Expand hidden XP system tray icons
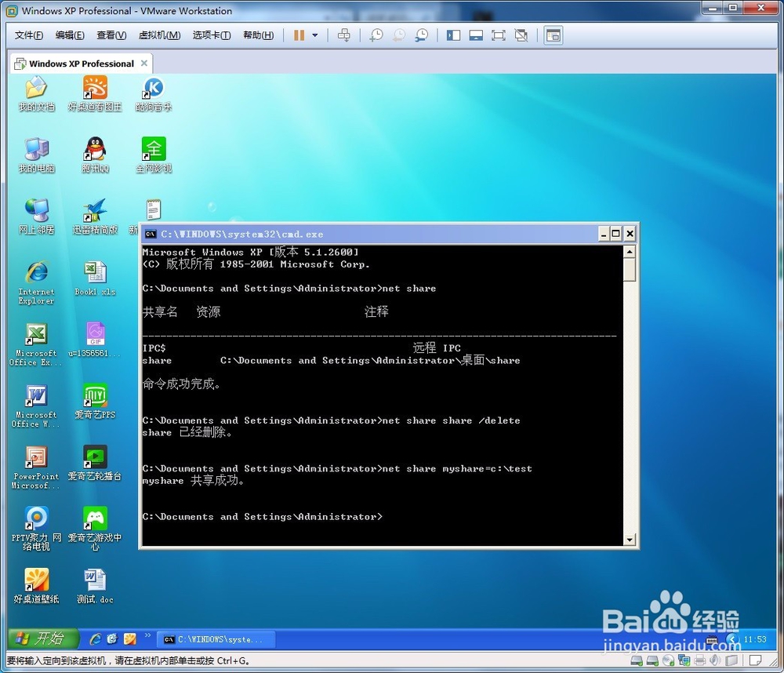The height and width of the screenshot is (673, 784). (732, 639)
